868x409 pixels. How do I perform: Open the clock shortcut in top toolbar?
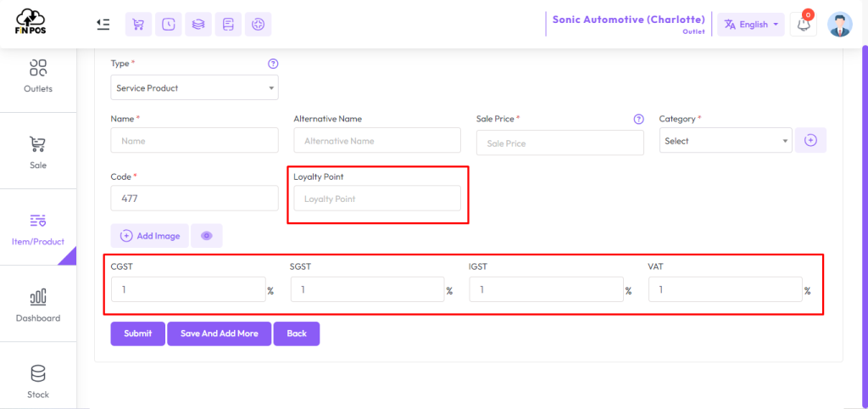[x=169, y=25]
